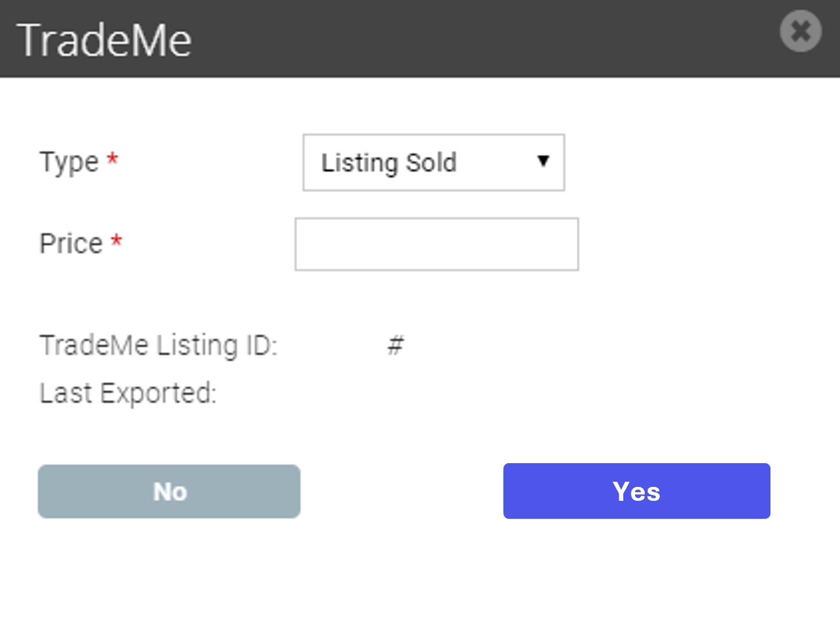Image resolution: width=840 pixels, height=644 pixels.
Task: Click the dark dialog header bar
Action: pyautogui.click(x=420, y=39)
